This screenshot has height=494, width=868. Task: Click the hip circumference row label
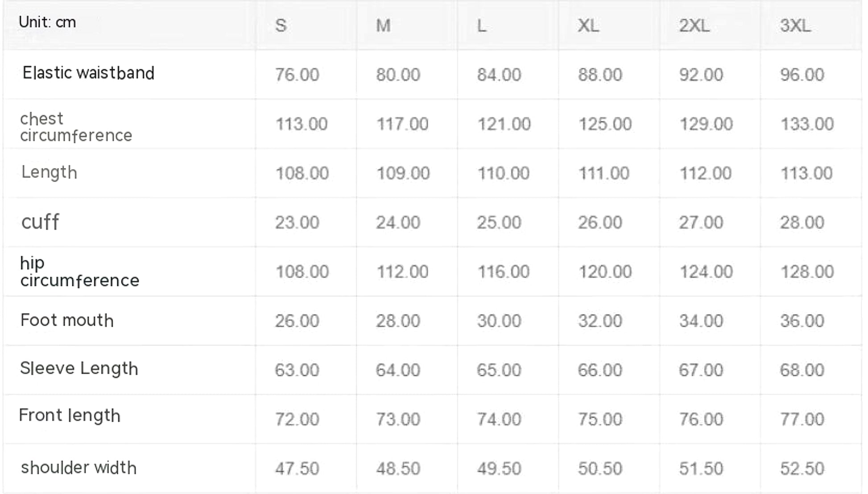click(79, 271)
